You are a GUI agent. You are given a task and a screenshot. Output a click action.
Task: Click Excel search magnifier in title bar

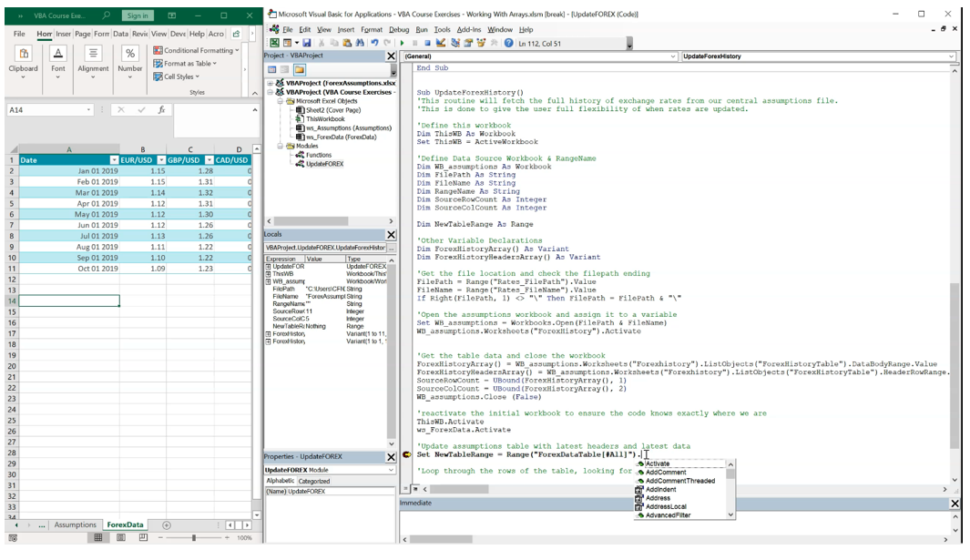coord(107,15)
